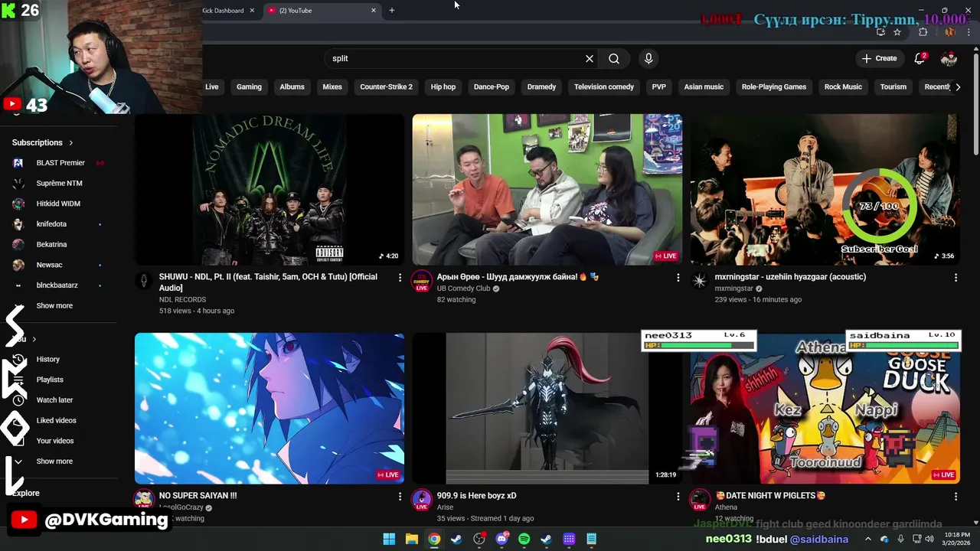Open the Goose Goose Duck stream thumbnail
The height and width of the screenshot is (551, 980).
(825, 408)
